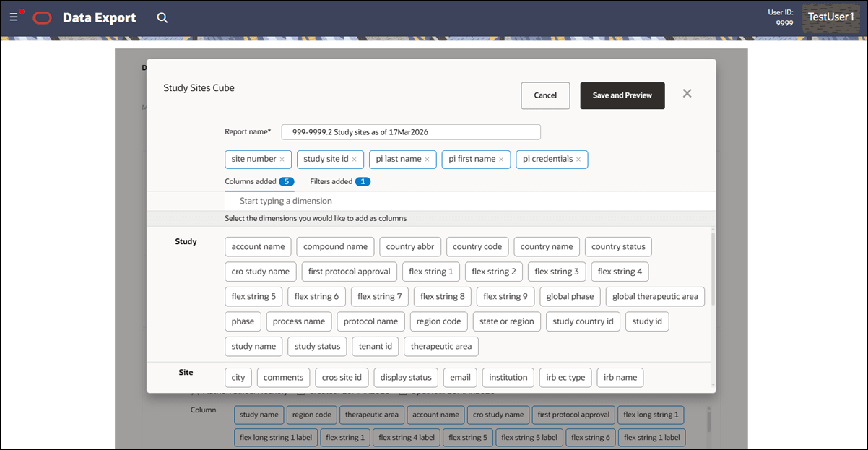Remove the pi last name column chip
Viewport: 868px width, 450px height.
[x=427, y=160]
